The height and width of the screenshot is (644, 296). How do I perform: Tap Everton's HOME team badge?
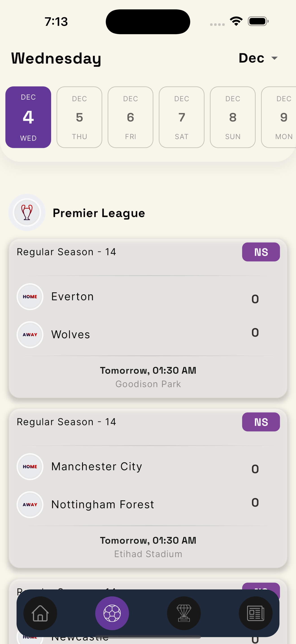30,297
